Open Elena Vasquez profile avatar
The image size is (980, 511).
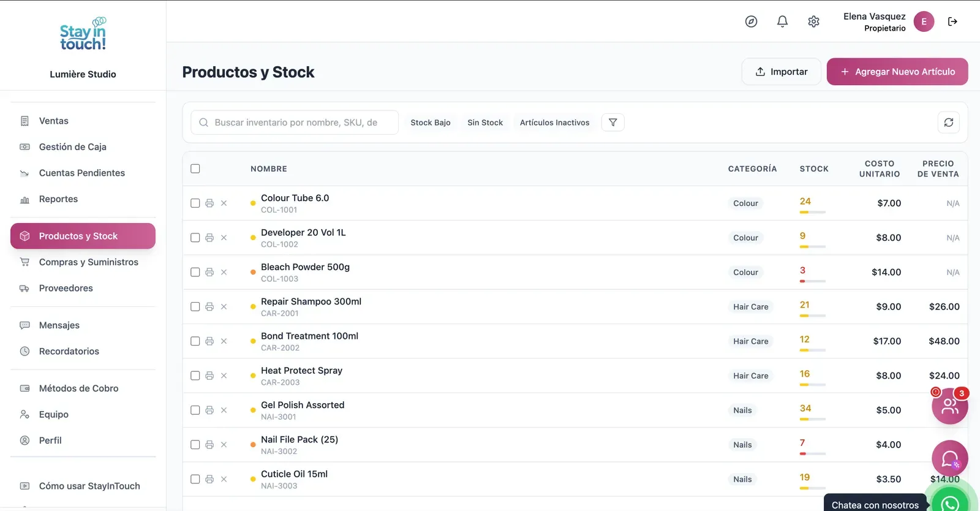[x=924, y=21]
